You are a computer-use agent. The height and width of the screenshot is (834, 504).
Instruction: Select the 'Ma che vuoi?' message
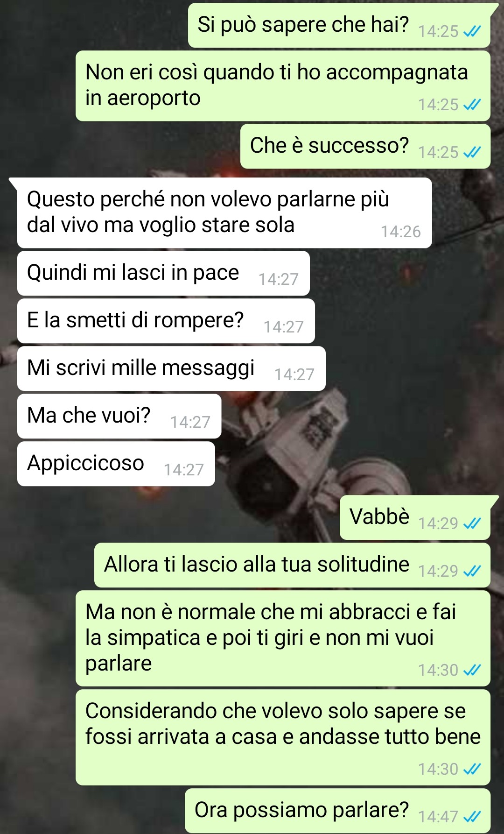click(119, 416)
